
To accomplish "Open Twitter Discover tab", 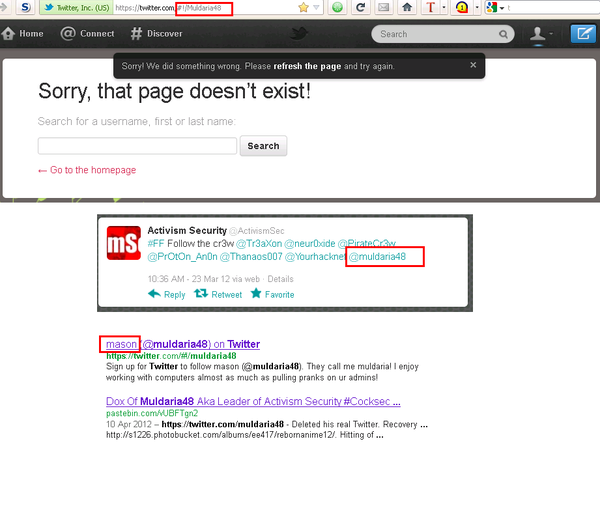I will tap(156, 34).
